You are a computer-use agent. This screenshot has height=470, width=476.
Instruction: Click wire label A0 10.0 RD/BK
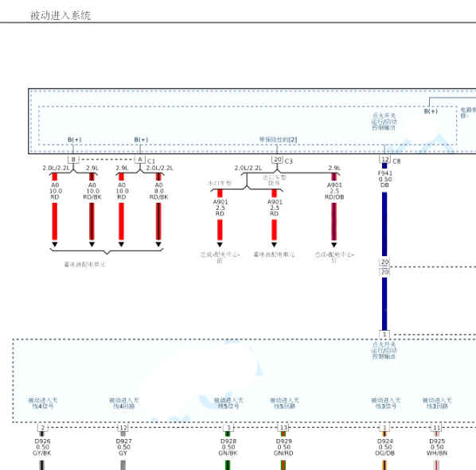92,191
